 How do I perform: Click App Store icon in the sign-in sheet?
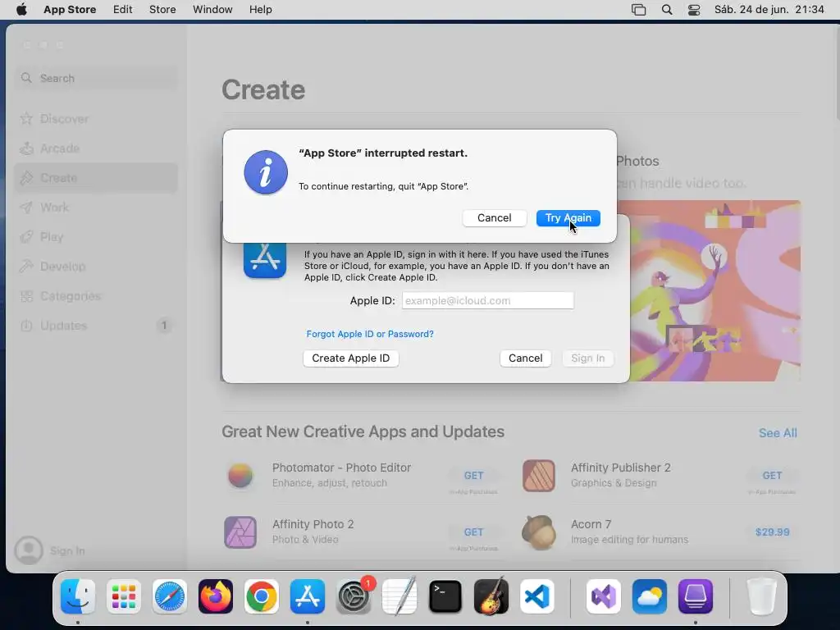(x=265, y=259)
